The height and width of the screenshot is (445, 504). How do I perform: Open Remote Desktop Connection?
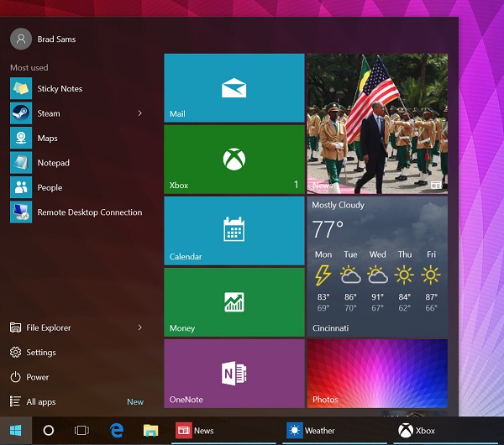89,212
